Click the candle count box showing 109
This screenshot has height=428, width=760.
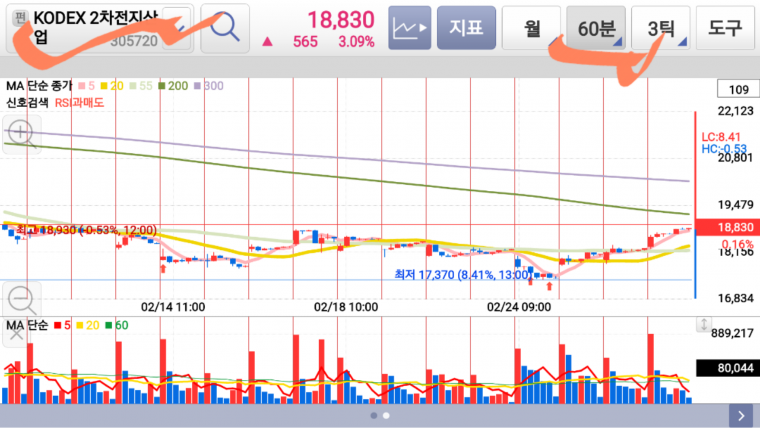738,89
